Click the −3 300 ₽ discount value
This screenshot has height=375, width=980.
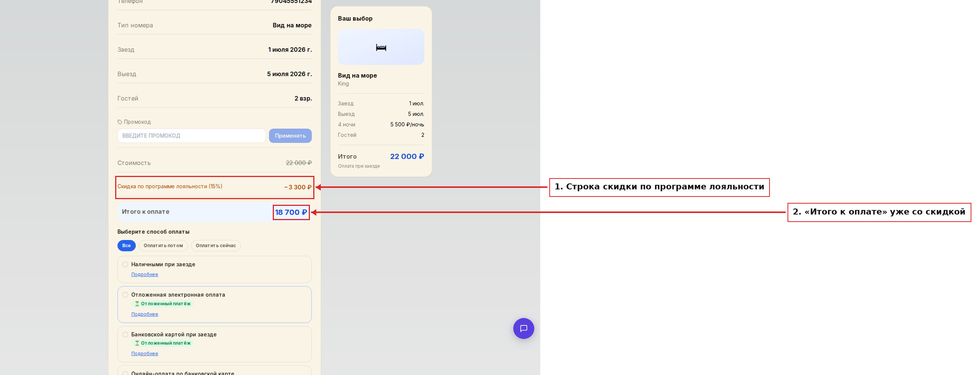298,187
